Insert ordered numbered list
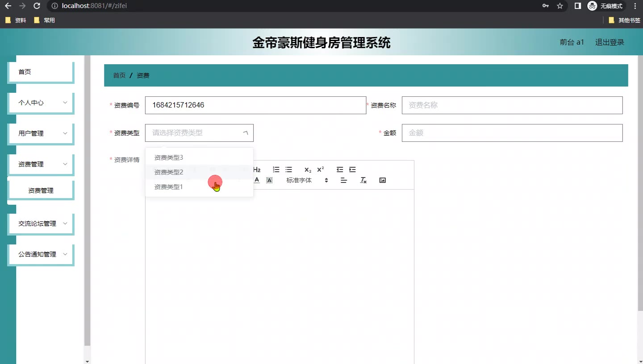643x364 pixels. [x=276, y=170]
